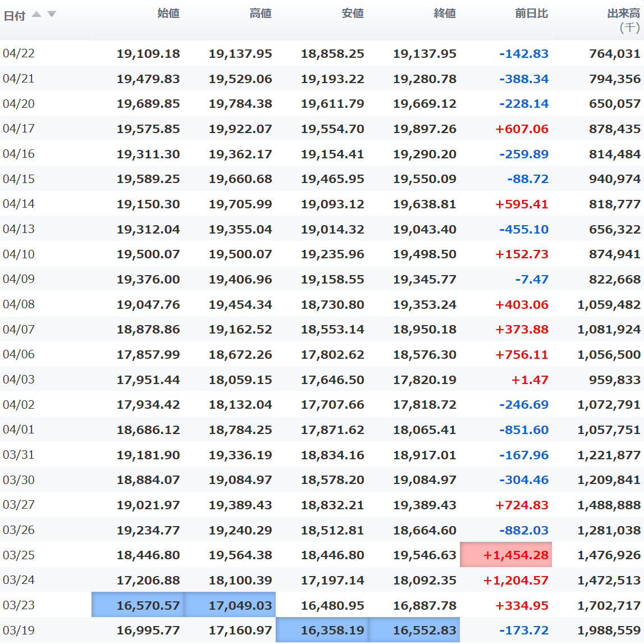Select the 04/02 date cell
Screen dimensions: 644x644
click(19, 405)
